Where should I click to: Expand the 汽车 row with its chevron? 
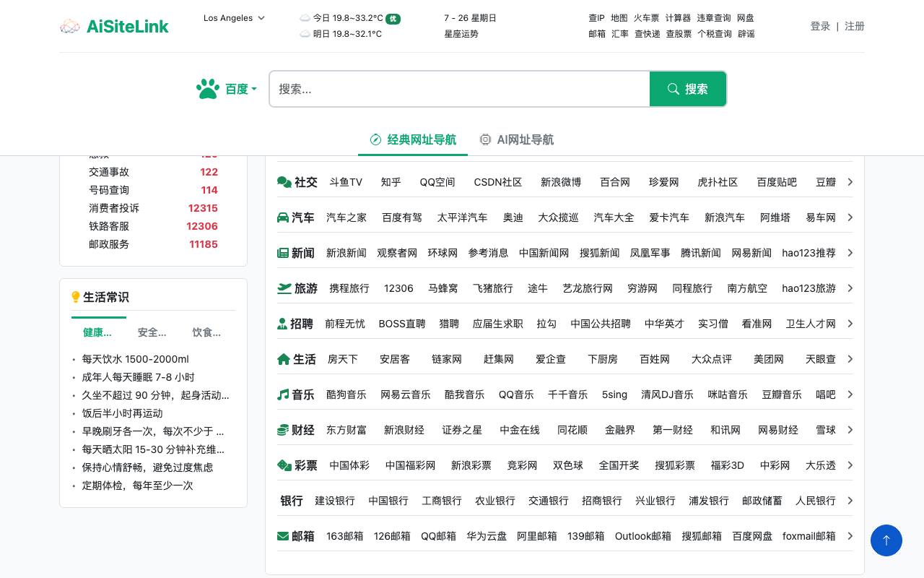coord(850,217)
